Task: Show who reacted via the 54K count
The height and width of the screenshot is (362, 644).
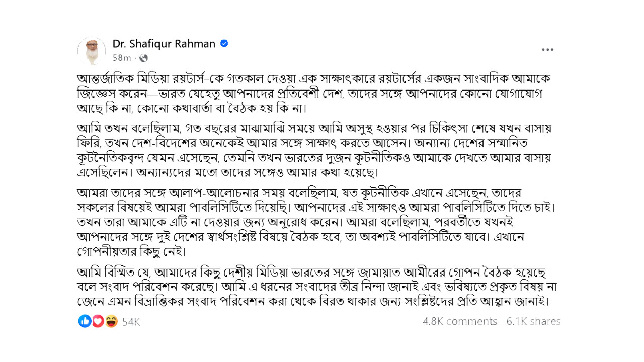Action: coord(131,322)
